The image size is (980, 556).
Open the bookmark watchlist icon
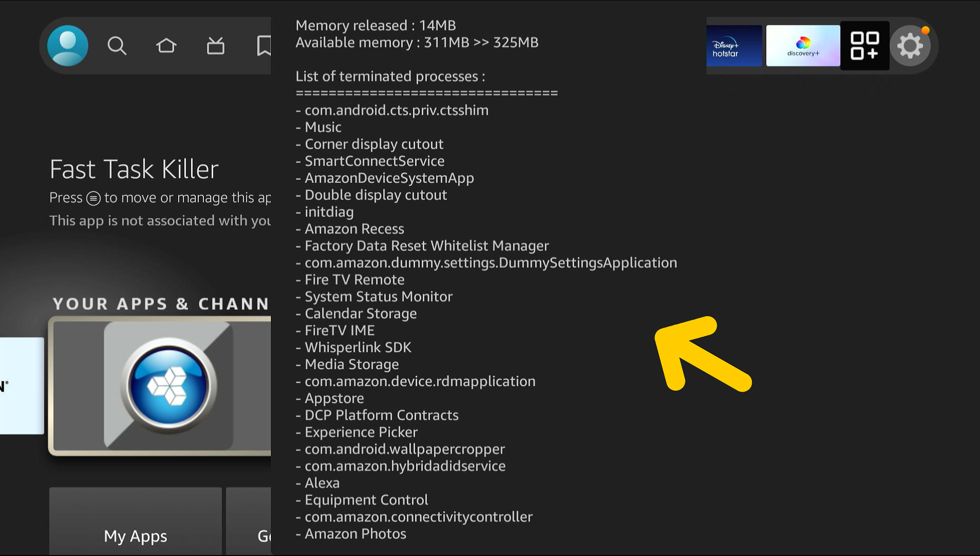264,46
